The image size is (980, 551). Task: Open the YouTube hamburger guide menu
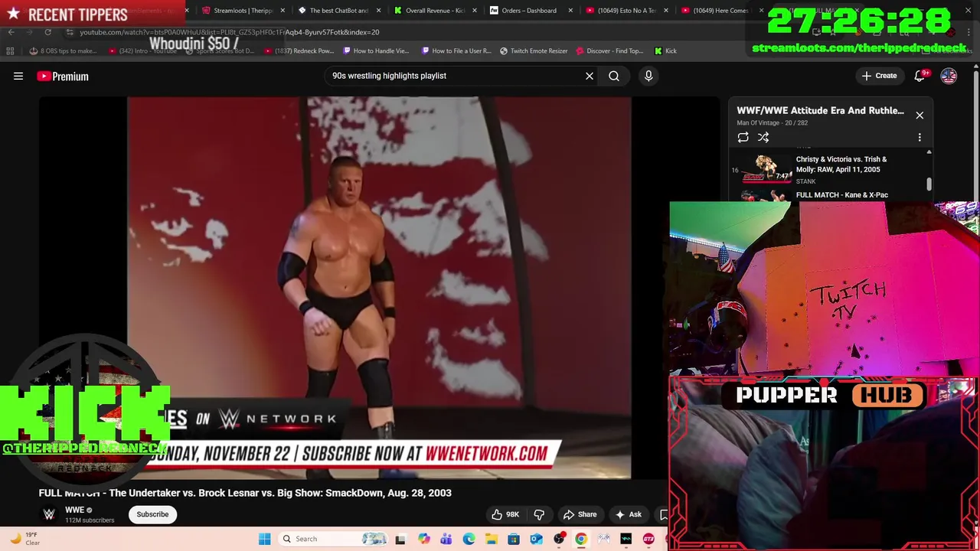pos(18,76)
